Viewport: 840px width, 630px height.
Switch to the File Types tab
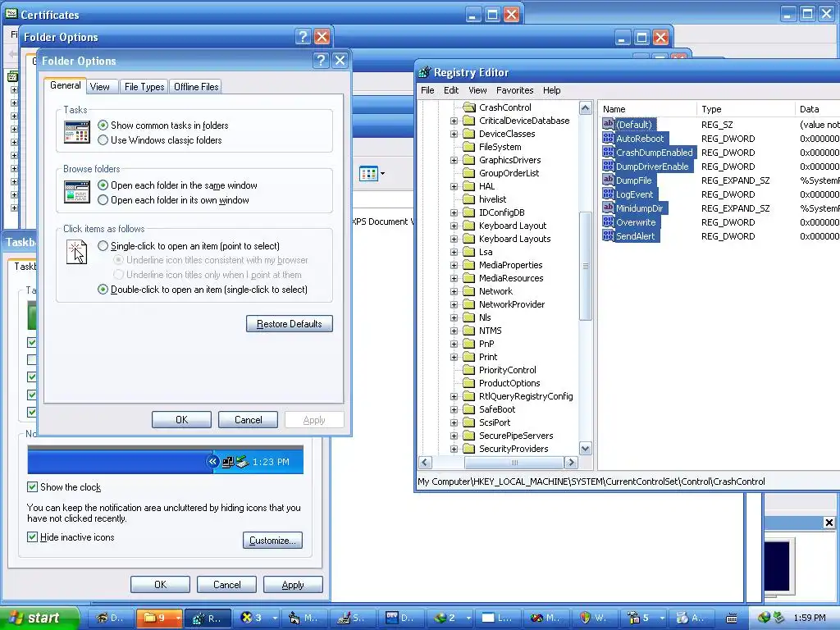click(x=144, y=87)
